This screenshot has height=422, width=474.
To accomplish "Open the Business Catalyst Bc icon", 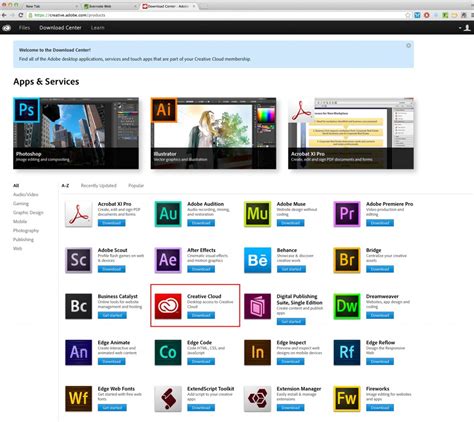I will point(79,306).
